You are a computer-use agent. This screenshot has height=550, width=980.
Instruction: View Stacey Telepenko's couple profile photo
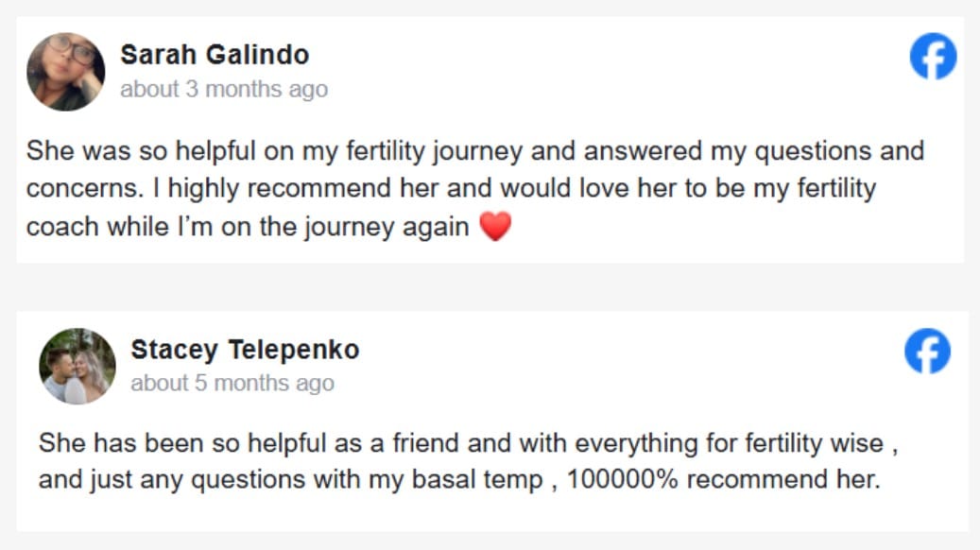[77, 367]
